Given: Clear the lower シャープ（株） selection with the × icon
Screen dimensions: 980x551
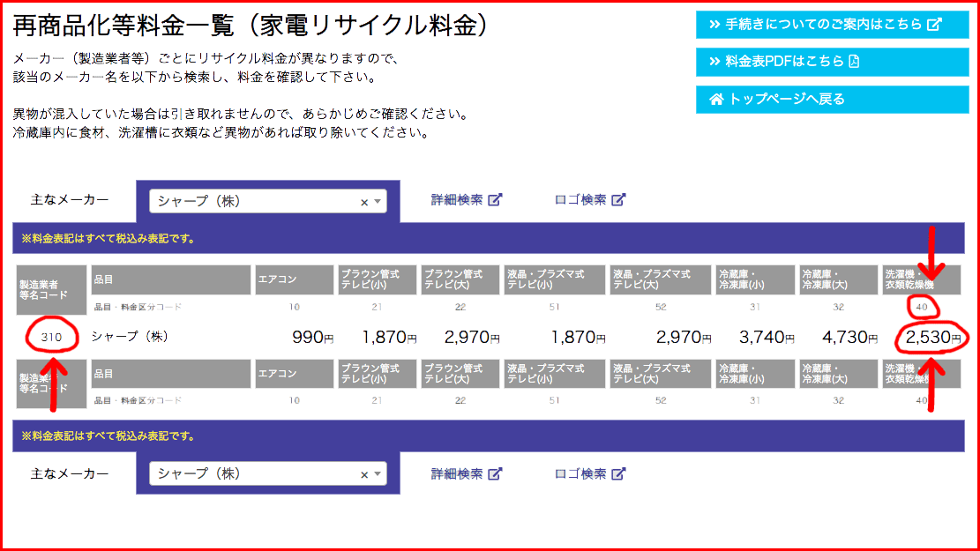Looking at the screenshot, I should [x=364, y=475].
